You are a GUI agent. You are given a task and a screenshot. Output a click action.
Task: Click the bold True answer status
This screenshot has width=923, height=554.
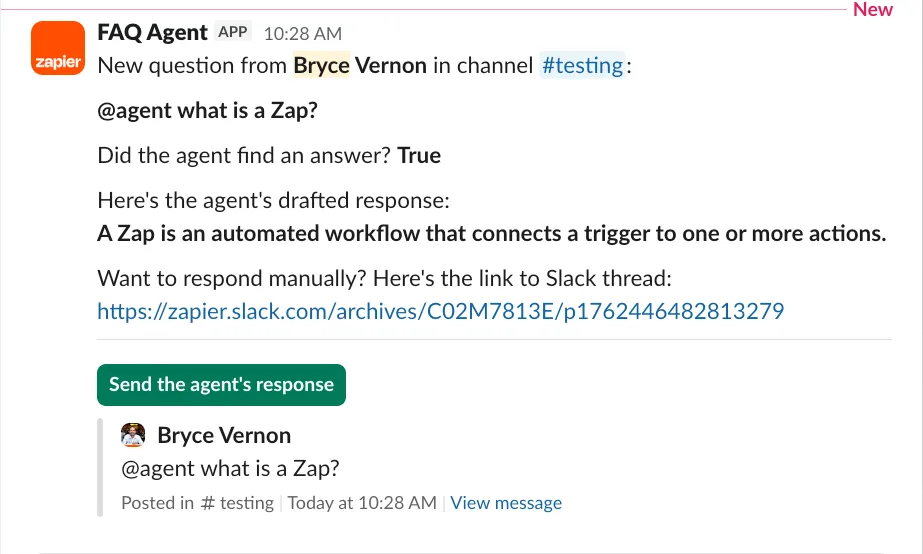click(x=419, y=155)
